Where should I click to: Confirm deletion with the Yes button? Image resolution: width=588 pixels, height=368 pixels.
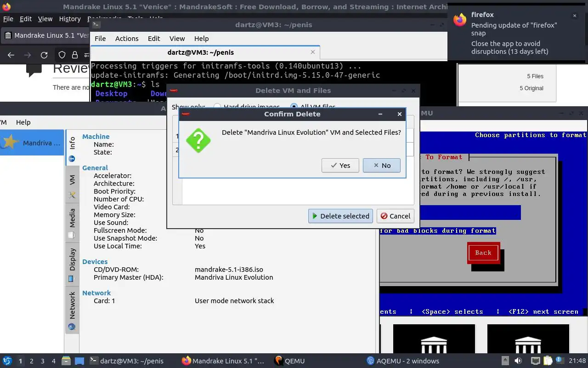(340, 166)
